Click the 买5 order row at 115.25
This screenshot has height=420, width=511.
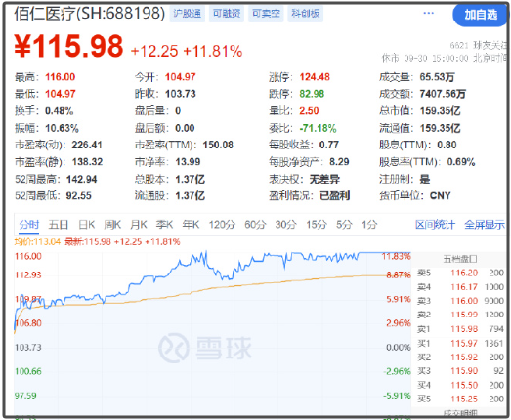point(460,399)
